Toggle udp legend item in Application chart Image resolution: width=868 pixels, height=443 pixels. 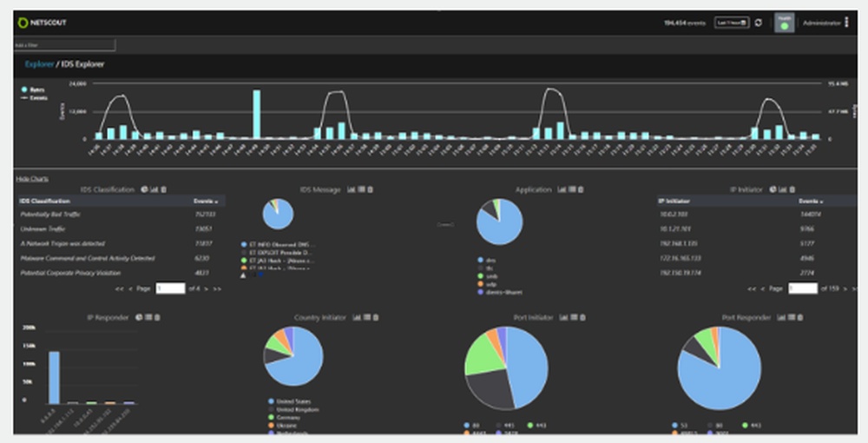pyautogui.click(x=487, y=284)
